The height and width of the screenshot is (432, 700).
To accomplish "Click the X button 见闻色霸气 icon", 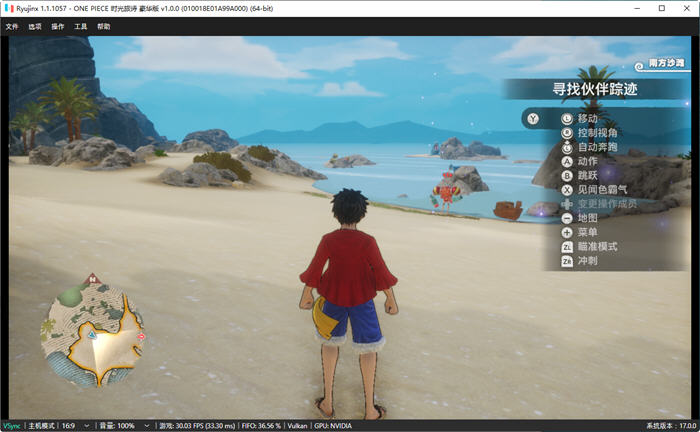I will (567, 190).
